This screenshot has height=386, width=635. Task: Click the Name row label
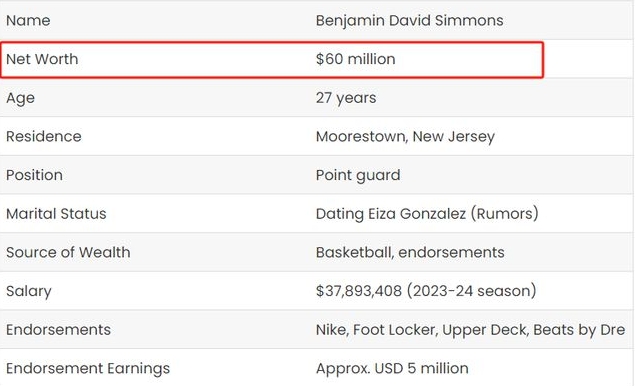click(x=28, y=20)
